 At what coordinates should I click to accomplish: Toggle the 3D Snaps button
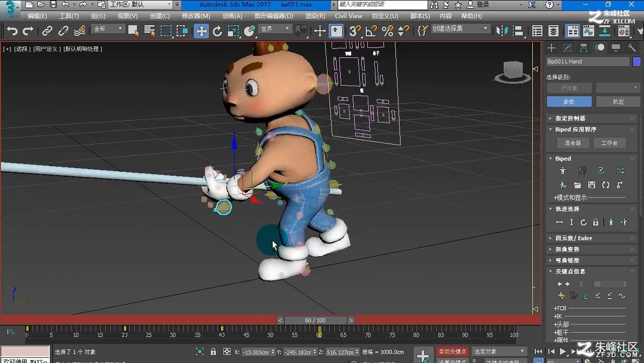(x=355, y=31)
